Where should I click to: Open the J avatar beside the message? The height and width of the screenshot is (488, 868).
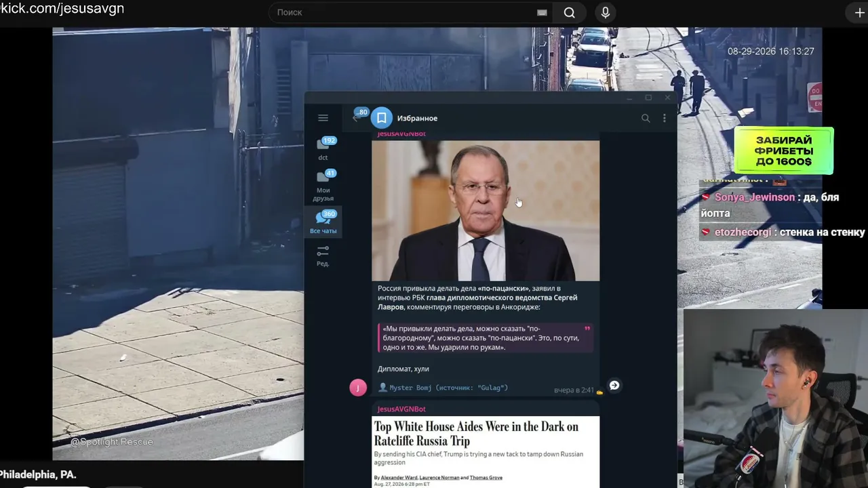[358, 387]
